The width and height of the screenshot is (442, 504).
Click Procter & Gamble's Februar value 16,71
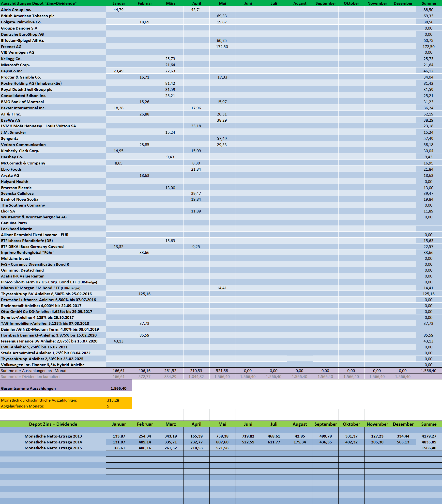[x=144, y=77]
